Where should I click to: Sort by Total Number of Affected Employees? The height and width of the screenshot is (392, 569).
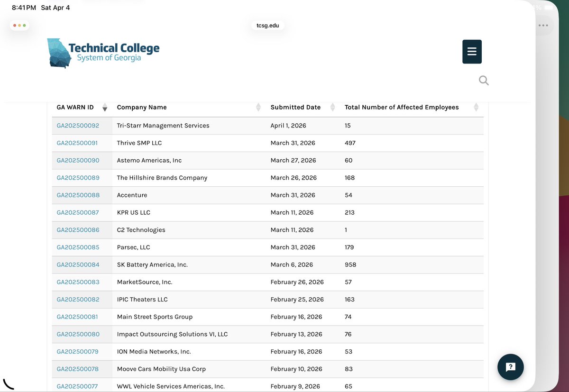pos(412,107)
